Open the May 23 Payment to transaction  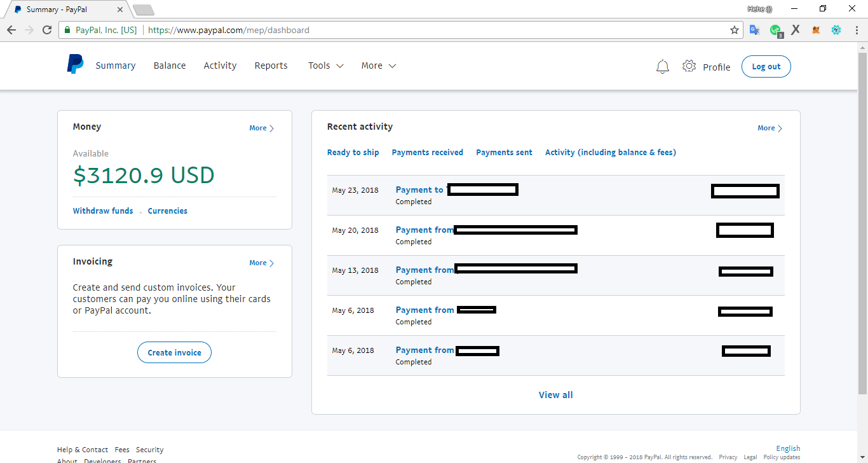point(556,195)
